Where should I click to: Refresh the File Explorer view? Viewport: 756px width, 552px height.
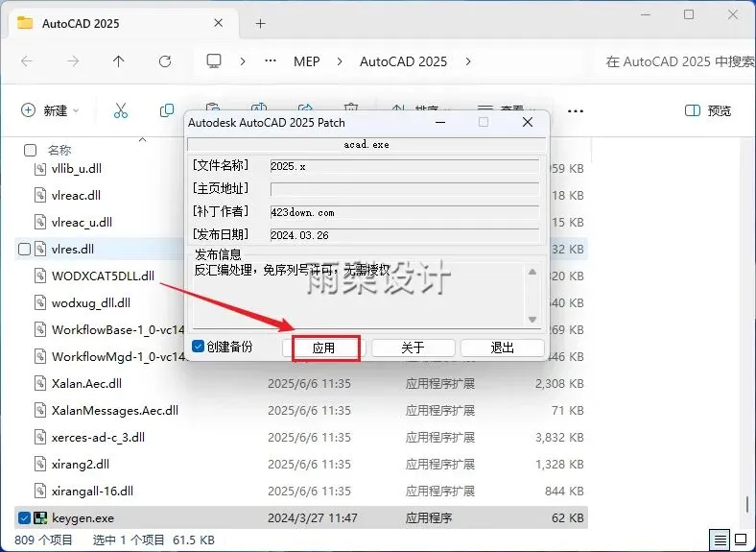click(165, 61)
